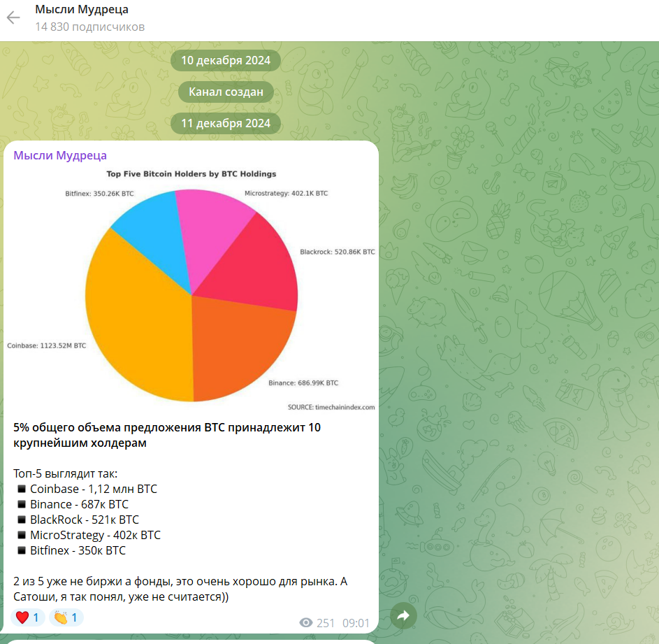Click the SOURCE: timechainindex.com caption
Image resolution: width=659 pixels, height=644 pixels.
pos(331,407)
